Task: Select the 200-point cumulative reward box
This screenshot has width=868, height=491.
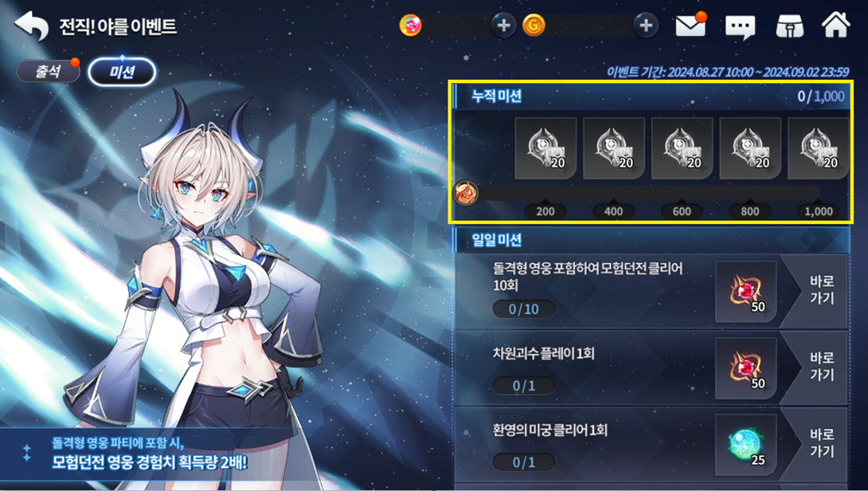Action: (x=545, y=148)
